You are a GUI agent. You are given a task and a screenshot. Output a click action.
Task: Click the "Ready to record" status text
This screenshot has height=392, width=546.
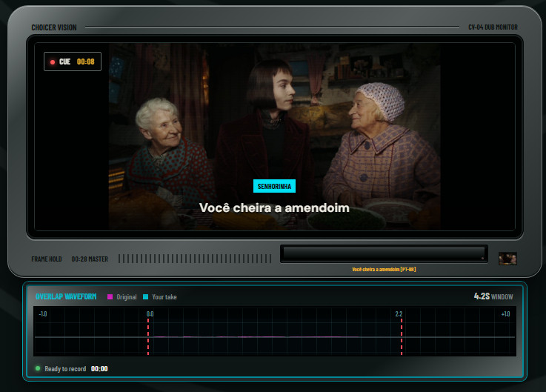65,368
